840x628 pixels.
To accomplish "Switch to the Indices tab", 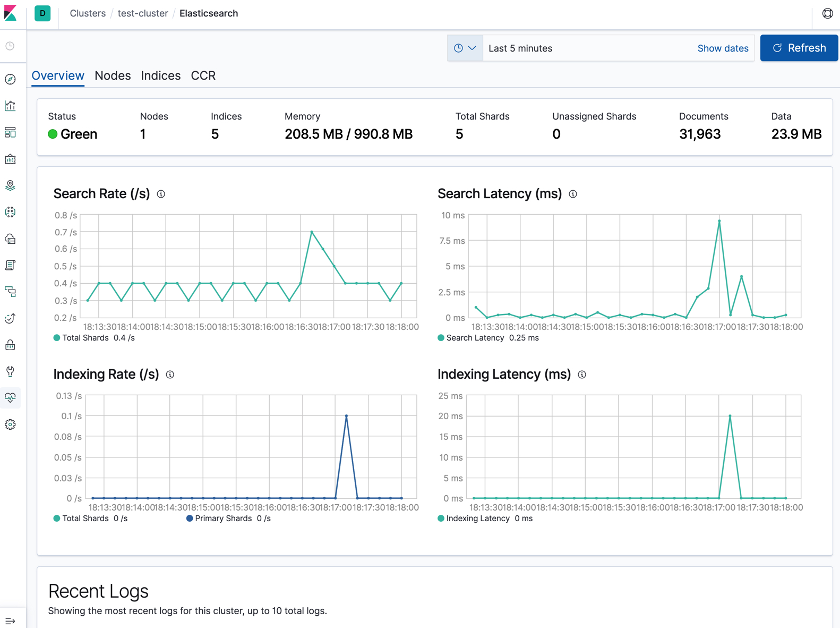I will click(x=160, y=75).
